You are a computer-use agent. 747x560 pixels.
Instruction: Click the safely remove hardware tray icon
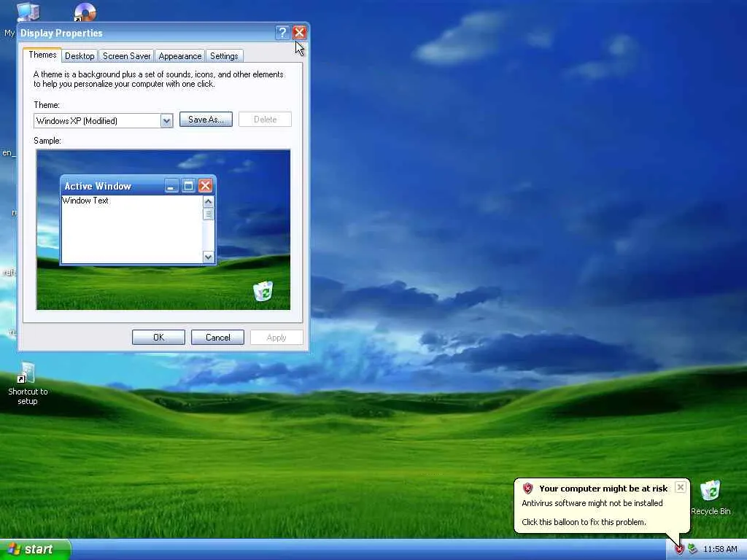[692, 550]
